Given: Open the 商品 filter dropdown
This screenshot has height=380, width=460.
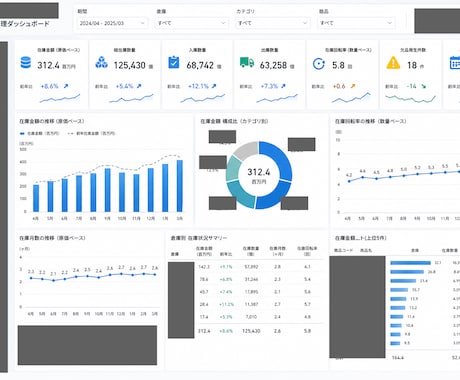Looking at the screenshot, I should tap(356, 23).
